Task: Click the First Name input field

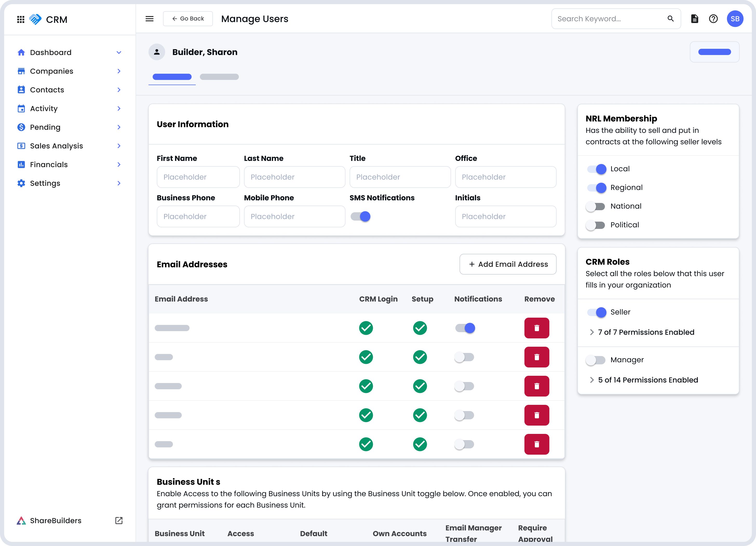Action: click(x=198, y=177)
